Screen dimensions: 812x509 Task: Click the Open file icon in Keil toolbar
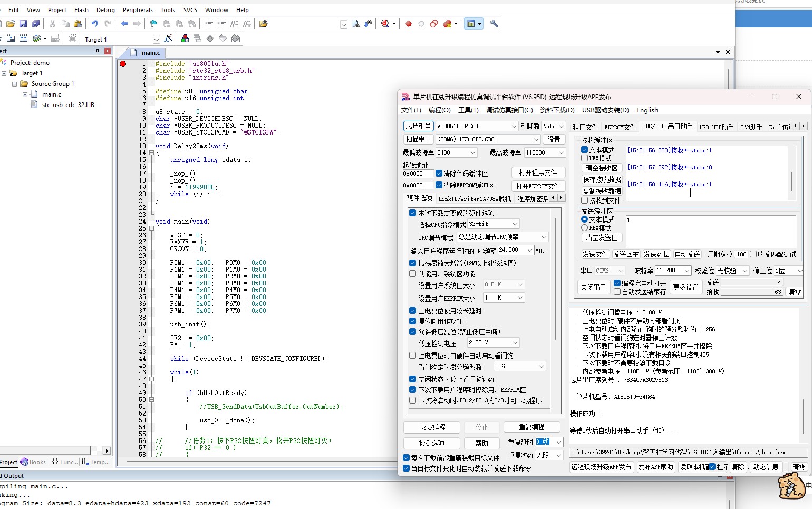click(11, 24)
